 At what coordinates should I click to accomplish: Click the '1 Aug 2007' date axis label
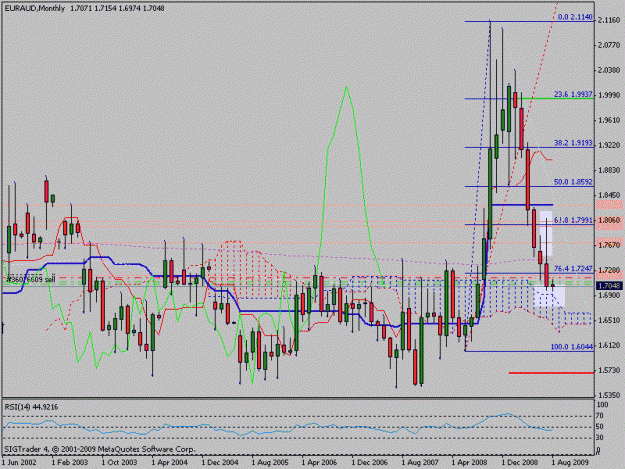point(420,462)
